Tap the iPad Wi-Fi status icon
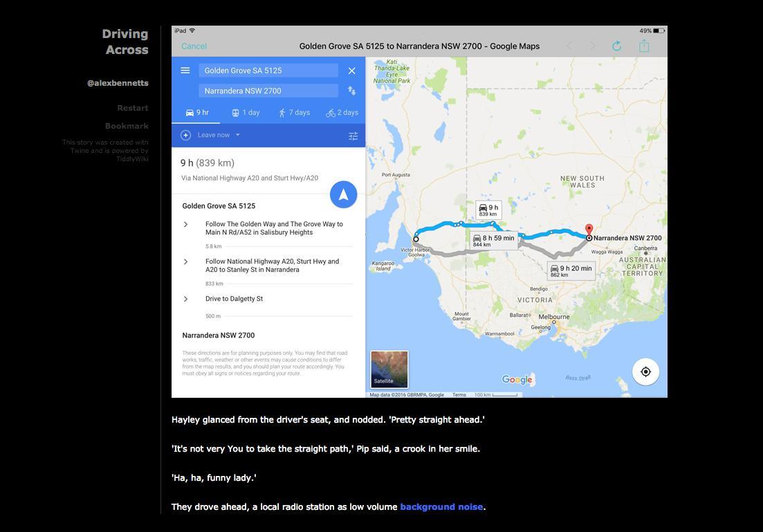The height and width of the screenshot is (532, 763). coord(192,30)
